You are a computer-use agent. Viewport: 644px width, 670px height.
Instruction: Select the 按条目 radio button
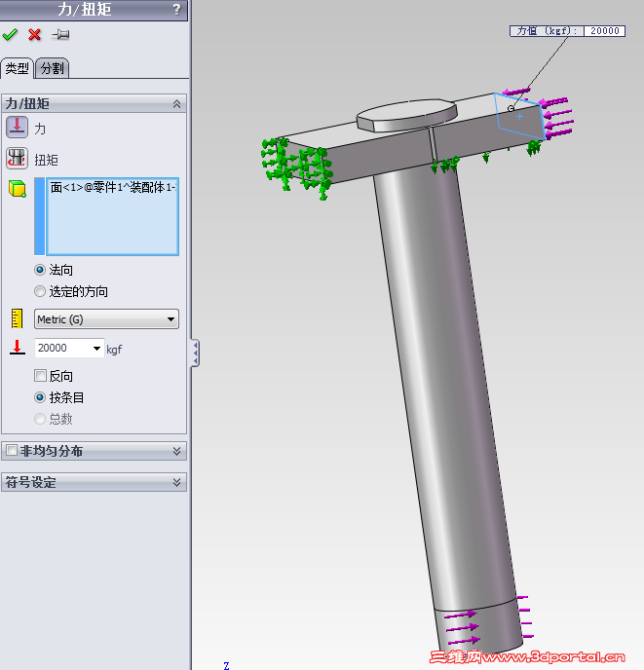pyautogui.click(x=40, y=397)
